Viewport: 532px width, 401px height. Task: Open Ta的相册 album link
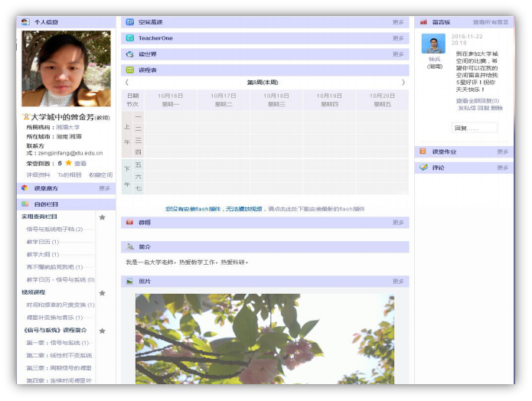(70, 174)
